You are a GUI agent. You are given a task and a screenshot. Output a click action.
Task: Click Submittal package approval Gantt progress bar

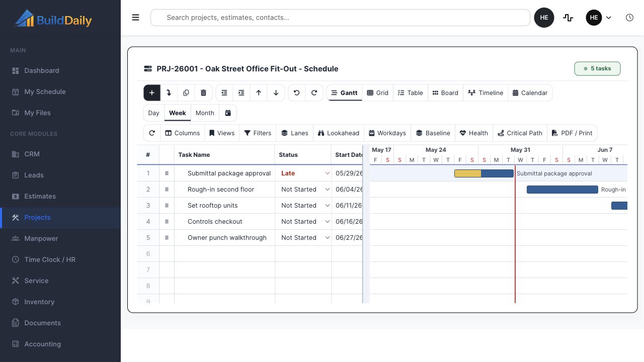coord(484,173)
